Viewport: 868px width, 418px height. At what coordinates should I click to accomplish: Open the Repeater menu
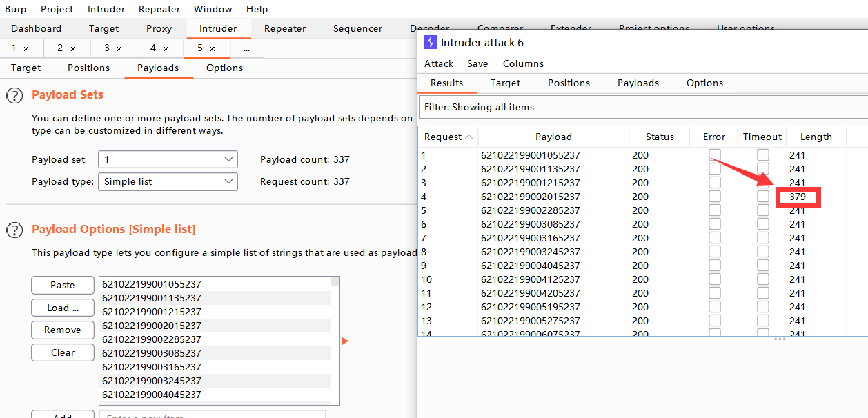tap(160, 9)
